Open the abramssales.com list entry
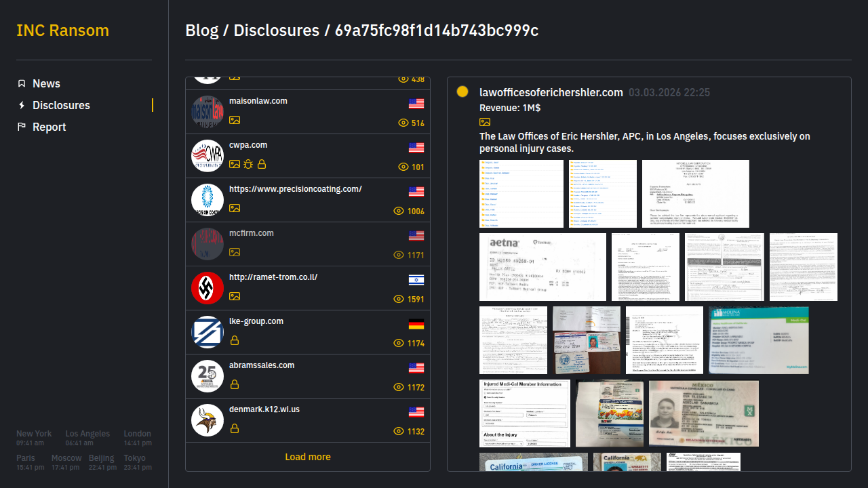This screenshot has width=868, height=488. click(262, 365)
